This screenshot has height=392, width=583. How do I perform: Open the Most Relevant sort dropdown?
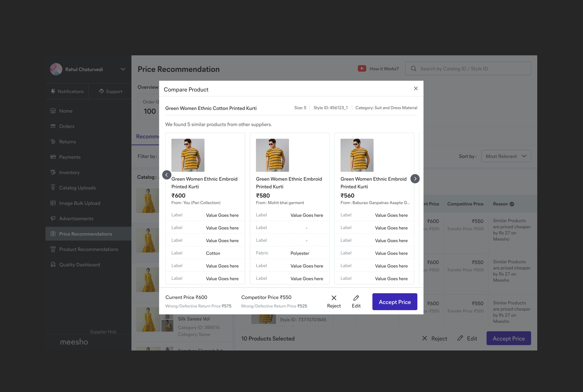506,156
